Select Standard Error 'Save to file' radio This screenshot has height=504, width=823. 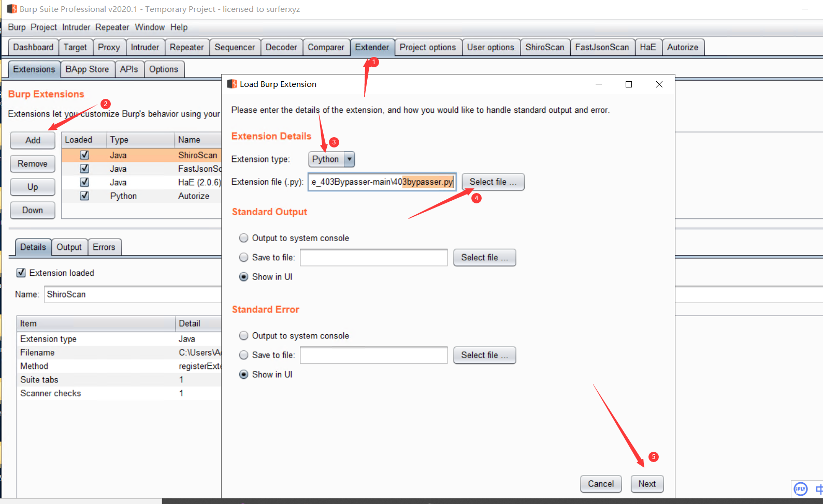click(x=243, y=355)
